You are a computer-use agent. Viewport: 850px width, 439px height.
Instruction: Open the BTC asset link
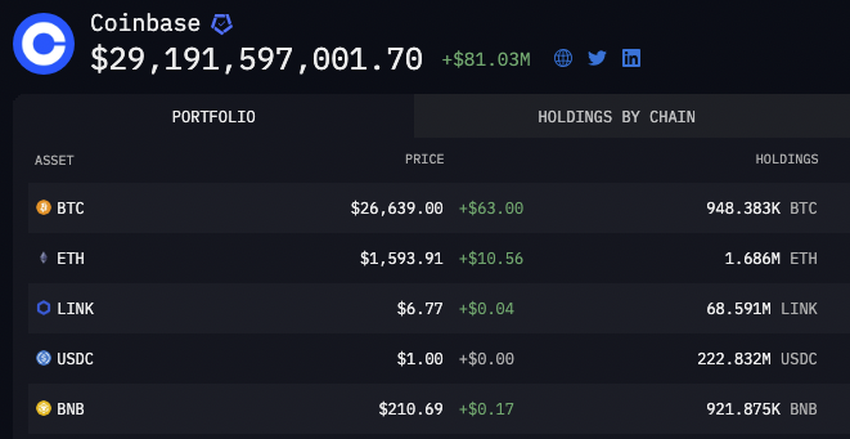point(70,208)
